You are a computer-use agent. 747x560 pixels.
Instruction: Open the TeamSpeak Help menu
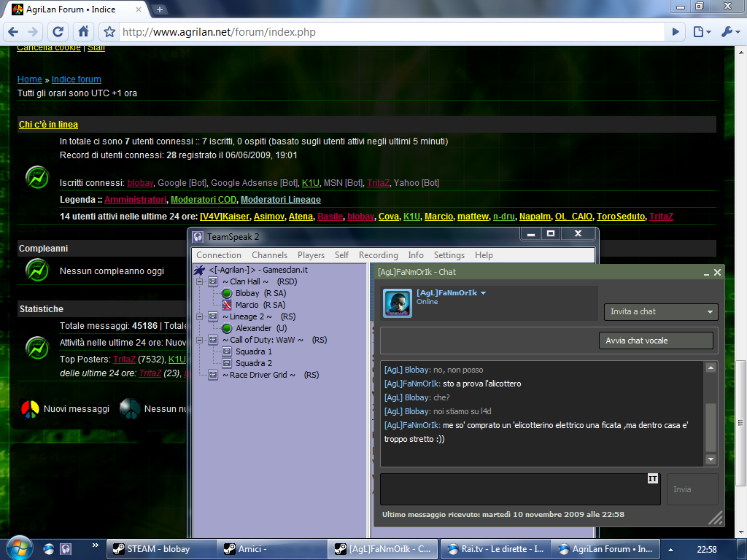tap(484, 255)
